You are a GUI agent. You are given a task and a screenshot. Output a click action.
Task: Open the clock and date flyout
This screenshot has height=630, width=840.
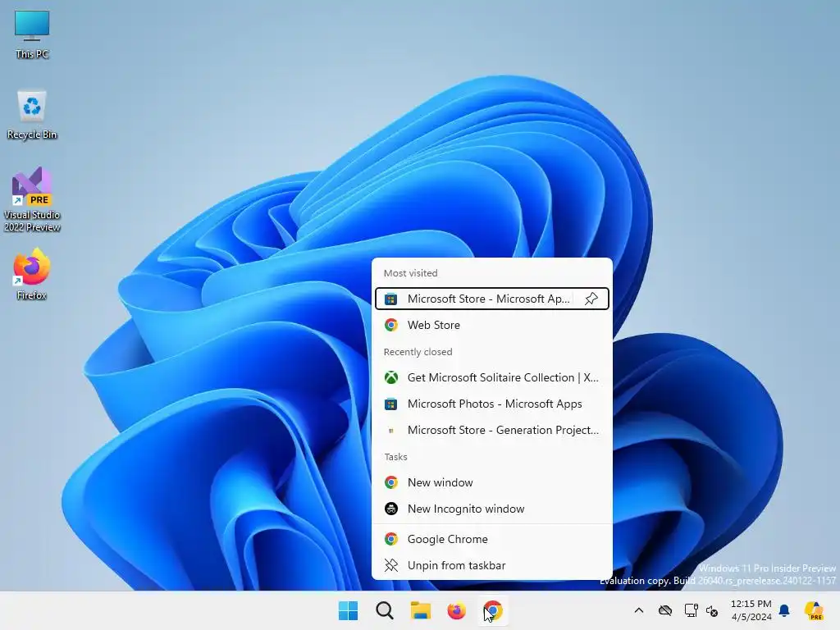[751, 610]
